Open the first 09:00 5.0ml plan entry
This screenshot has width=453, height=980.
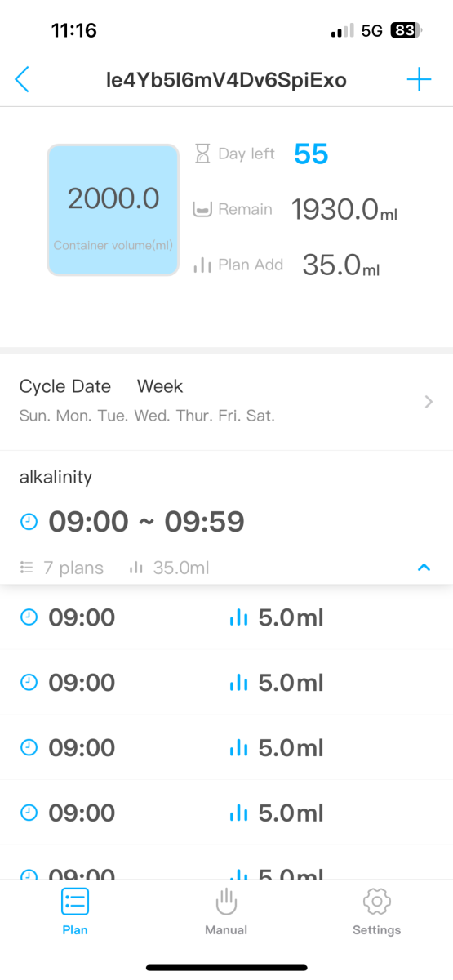[x=226, y=617]
